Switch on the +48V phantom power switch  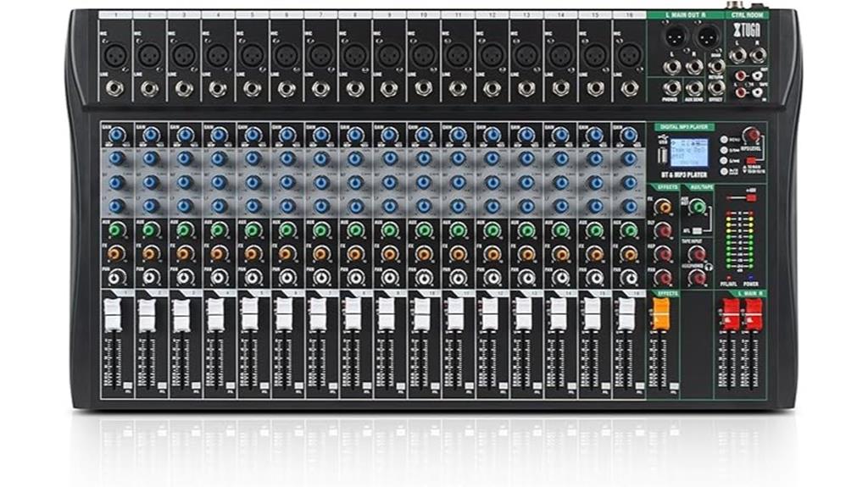tap(751, 197)
